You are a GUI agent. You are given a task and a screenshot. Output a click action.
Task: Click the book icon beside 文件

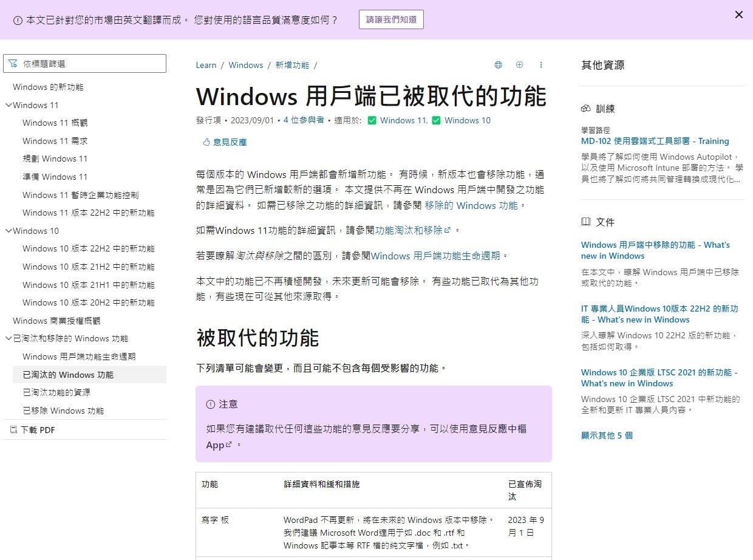pyautogui.click(x=586, y=222)
